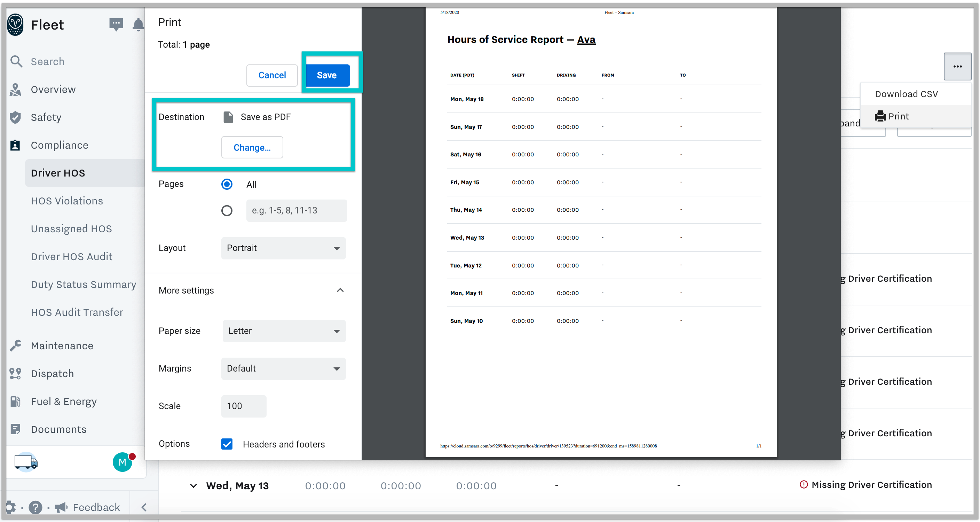Click the messaging chat icon

[116, 24]
